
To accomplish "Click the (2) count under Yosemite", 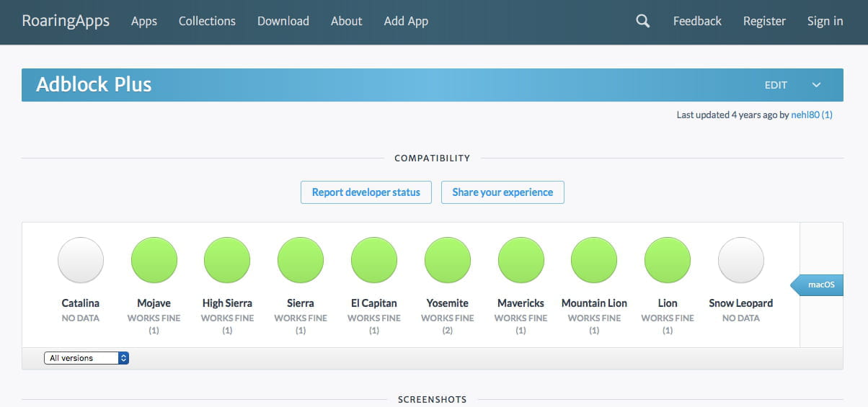I will coord(448,331).
